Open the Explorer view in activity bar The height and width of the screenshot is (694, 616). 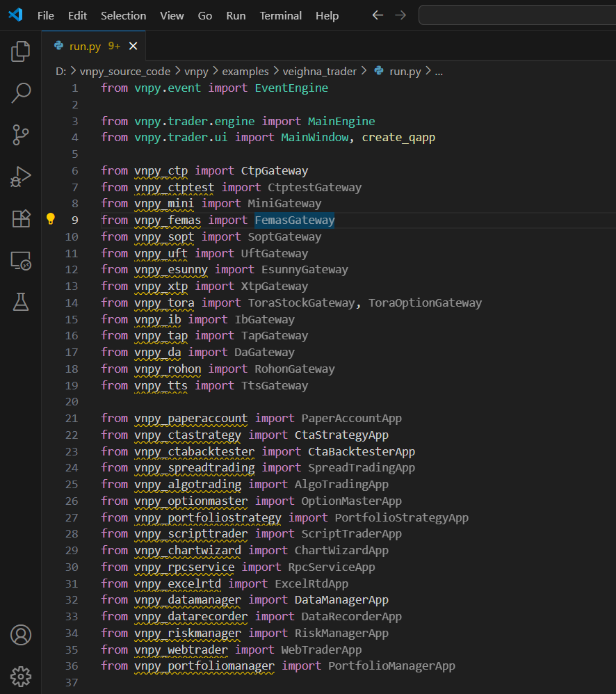tap(20, 51)
